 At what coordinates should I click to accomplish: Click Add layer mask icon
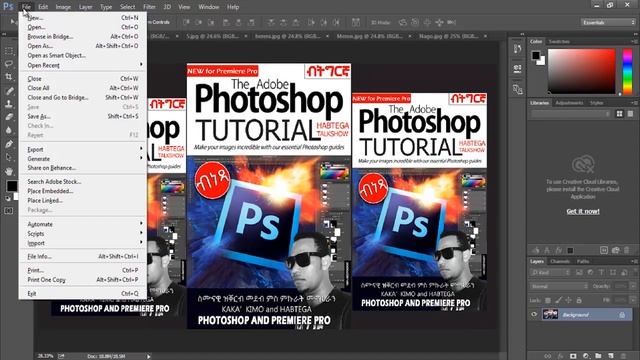point(573,356)
